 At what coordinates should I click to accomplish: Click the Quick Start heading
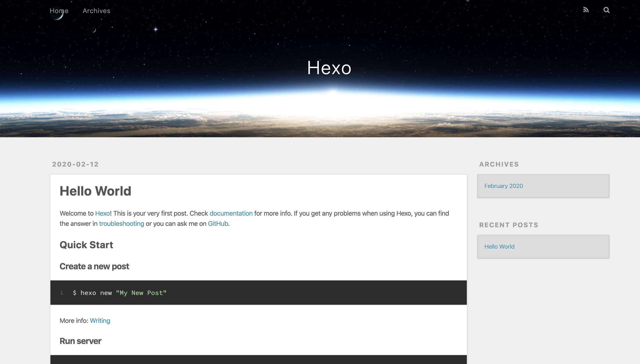pos(86,245)
